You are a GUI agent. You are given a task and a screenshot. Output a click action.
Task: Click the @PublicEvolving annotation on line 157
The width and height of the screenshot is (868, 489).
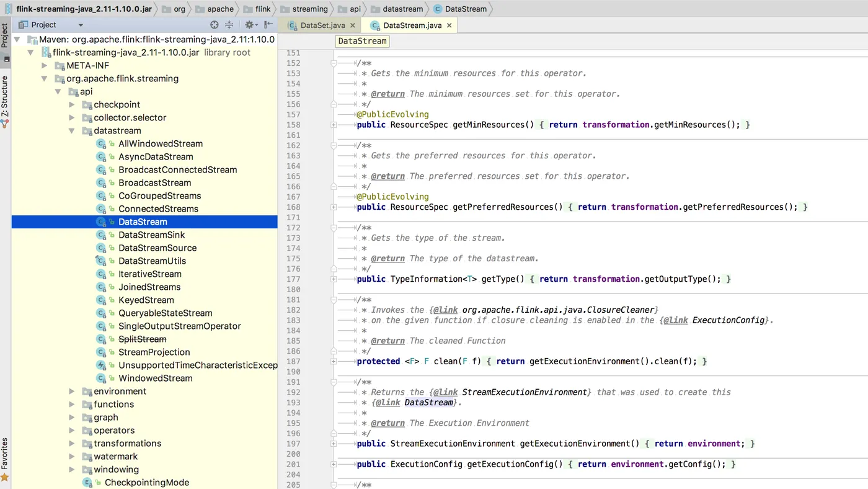tap(393, 114)
